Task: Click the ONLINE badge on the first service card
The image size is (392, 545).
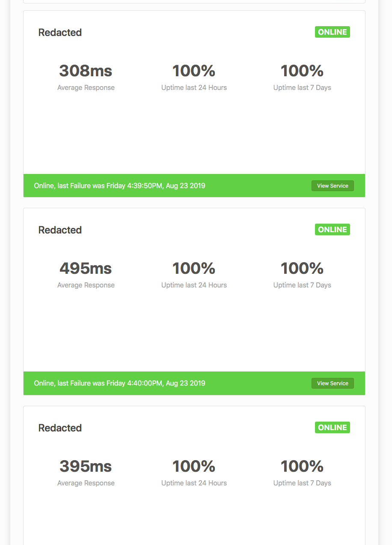Action: [333, 32]
